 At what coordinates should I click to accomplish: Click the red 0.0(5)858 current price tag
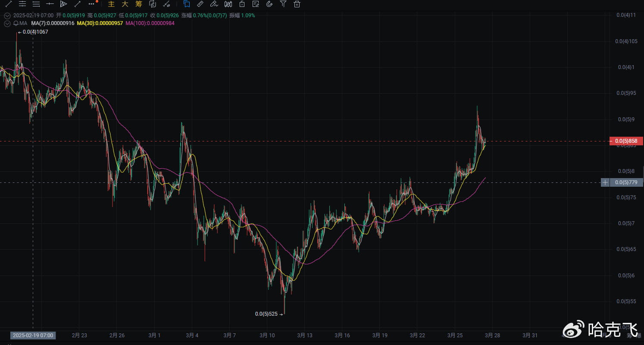pyautogui.click(x=626, y=141)
